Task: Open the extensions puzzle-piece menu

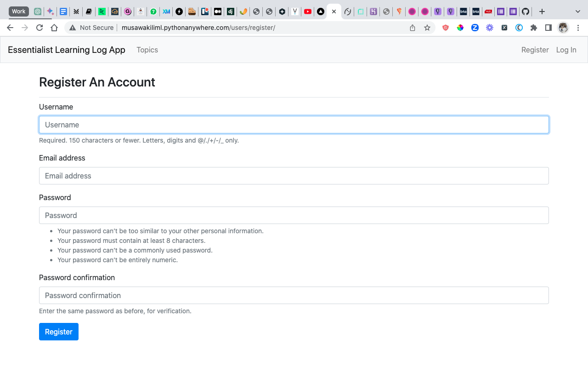Action: point(533,28)
